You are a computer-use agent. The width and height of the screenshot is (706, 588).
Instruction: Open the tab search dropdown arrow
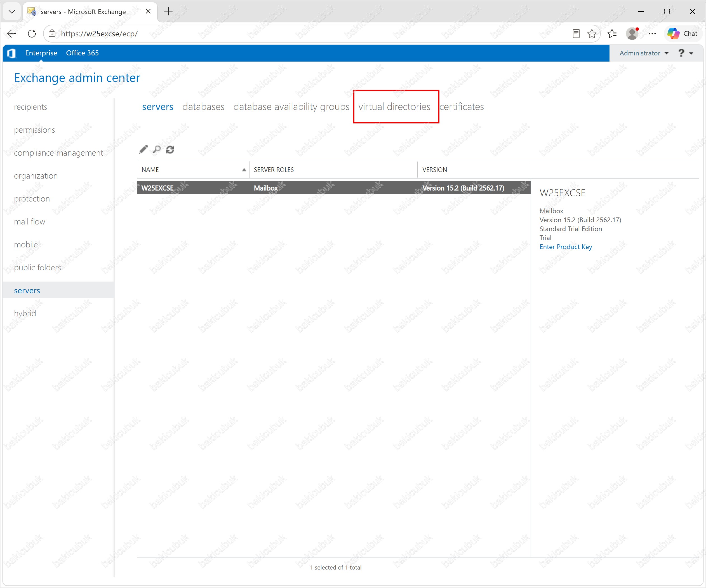(x=12, y=11)
